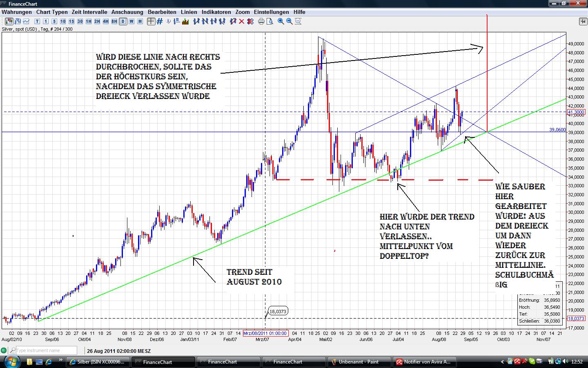Open the Chart Typen menu

pos(52,12)
